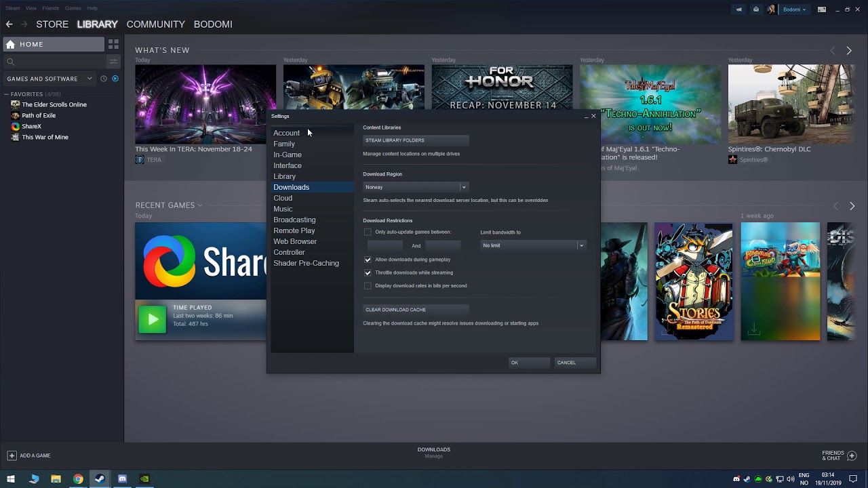The width and height of the screenshot is (868, 488).
Task: Collapse the Favorites category
Action: [x=6, y=94]
